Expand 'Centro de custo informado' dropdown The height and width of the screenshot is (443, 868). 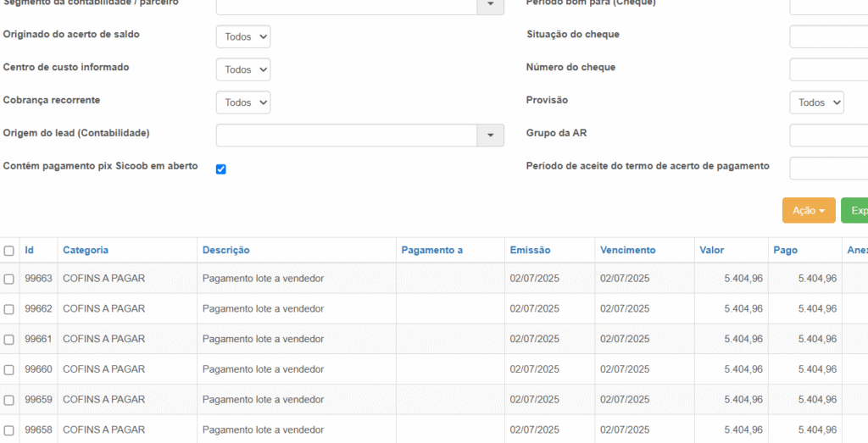[242, 69]
